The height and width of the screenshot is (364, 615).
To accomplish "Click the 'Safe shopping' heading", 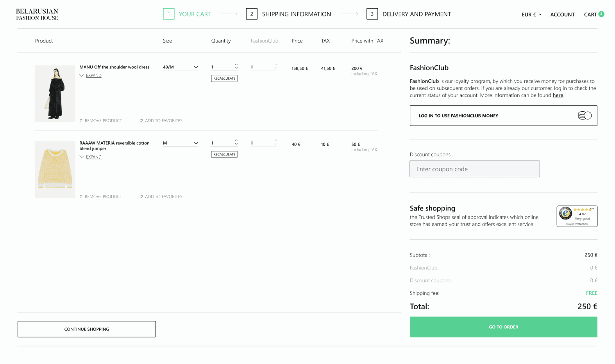I will pyautogui.click(x=433, y=208).
